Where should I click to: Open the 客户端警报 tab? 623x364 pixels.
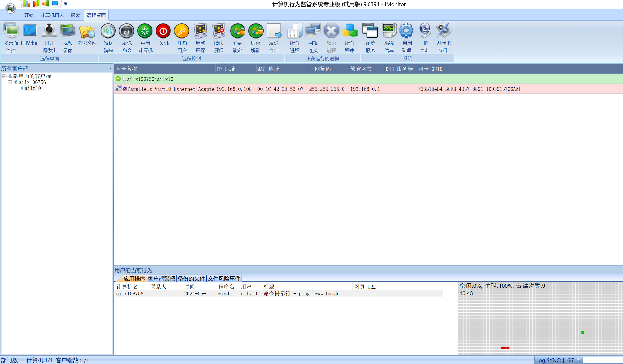[x=162, y=278]
